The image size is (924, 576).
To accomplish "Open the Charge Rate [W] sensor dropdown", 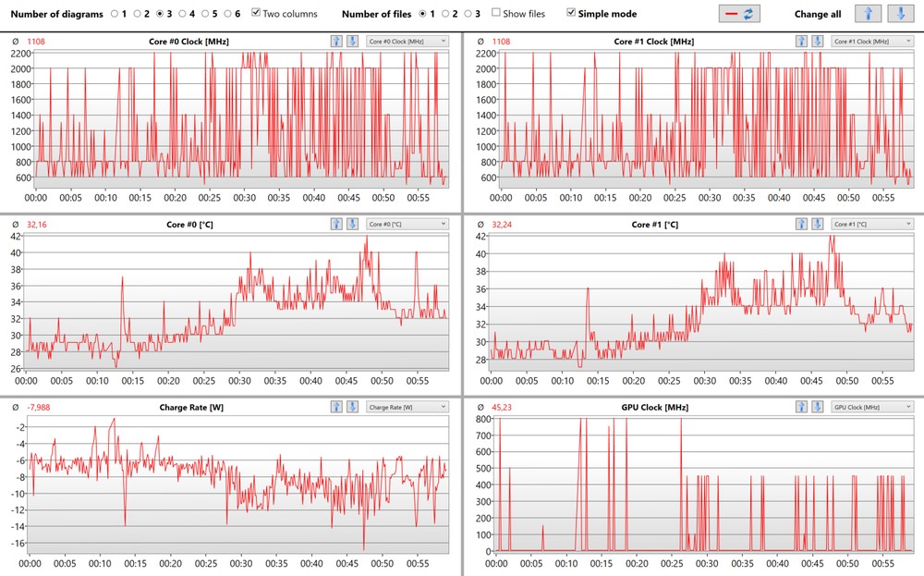I will (x=407, y=407).
